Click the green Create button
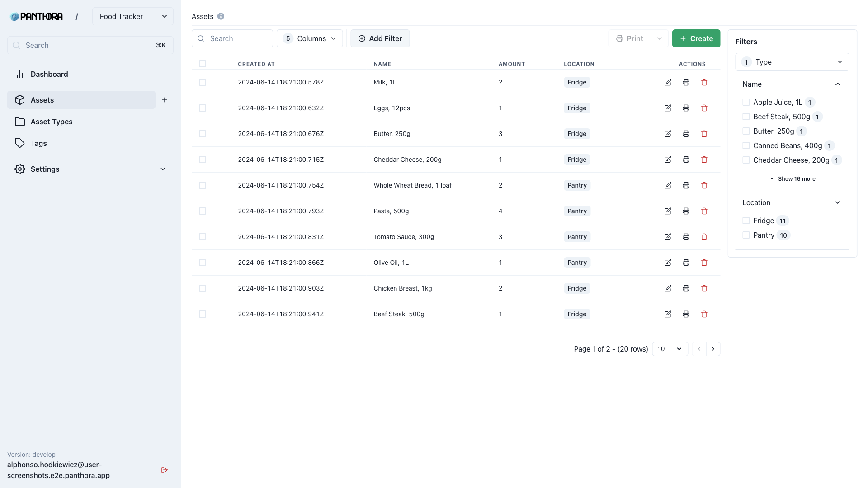Screen dimensions: 868x488 point(696,38)
